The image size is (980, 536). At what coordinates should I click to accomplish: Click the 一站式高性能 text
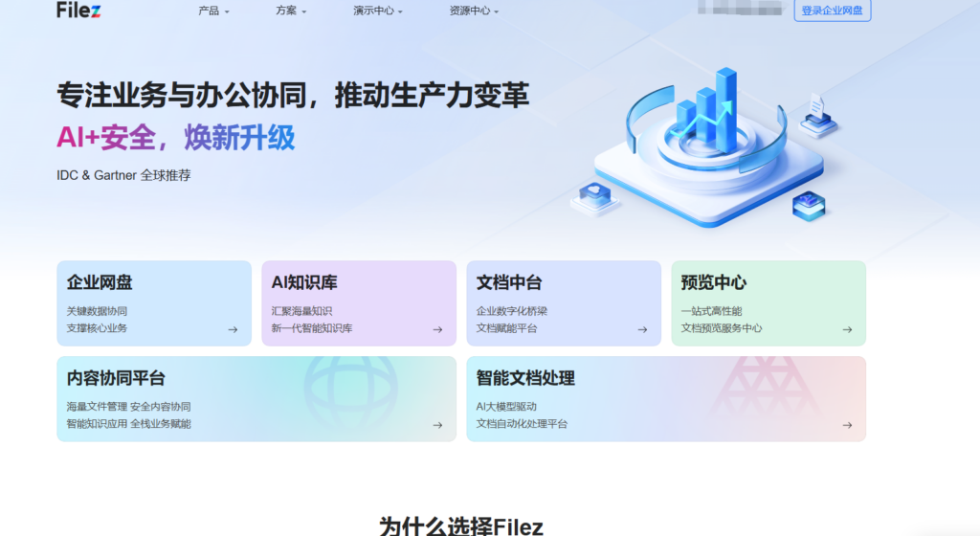point(712,311)
